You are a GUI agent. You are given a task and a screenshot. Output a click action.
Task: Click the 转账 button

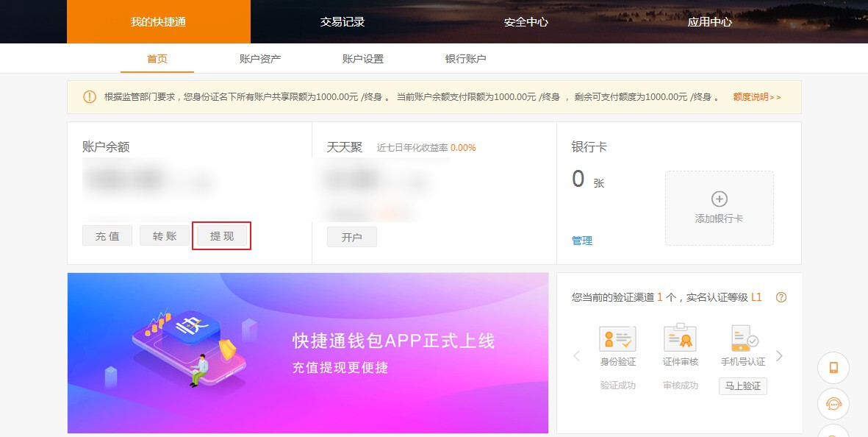165,236
